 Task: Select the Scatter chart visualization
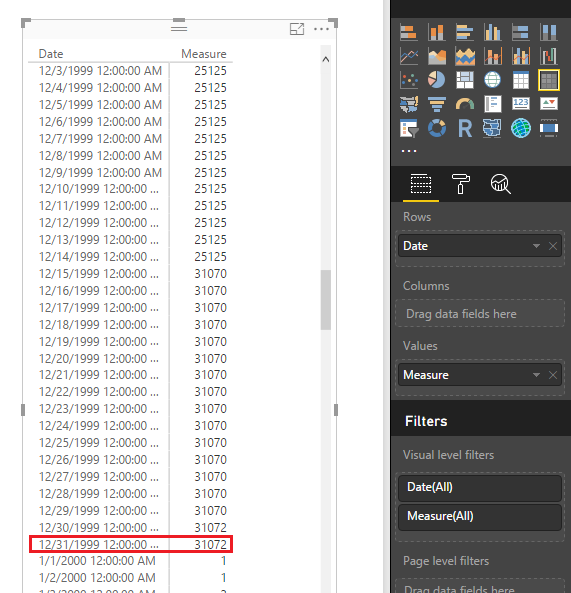pos(409,80)
